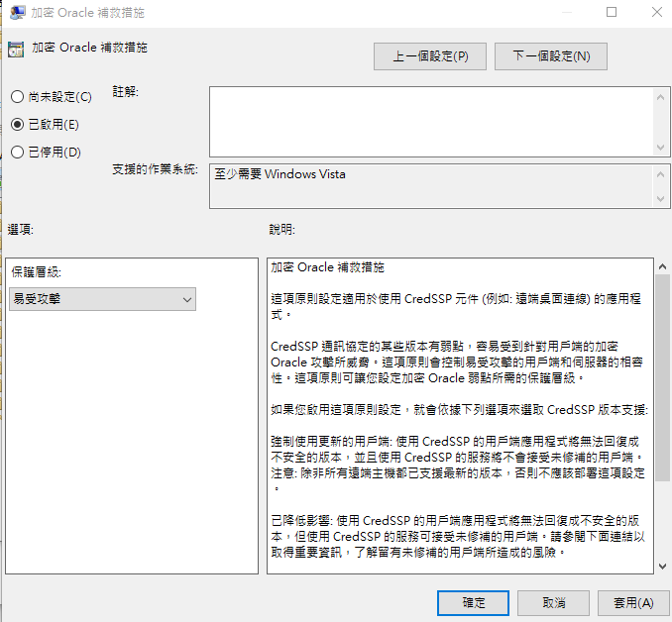672x622 pixels.
Task: Click the window system icon in title bar
Action: (x=17, y=12)
